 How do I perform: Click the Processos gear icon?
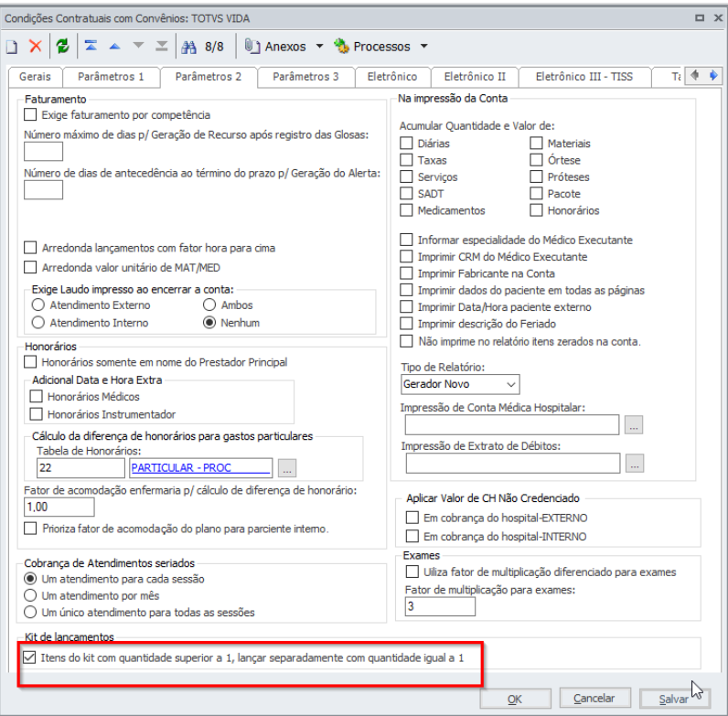[x=341, y=46]
